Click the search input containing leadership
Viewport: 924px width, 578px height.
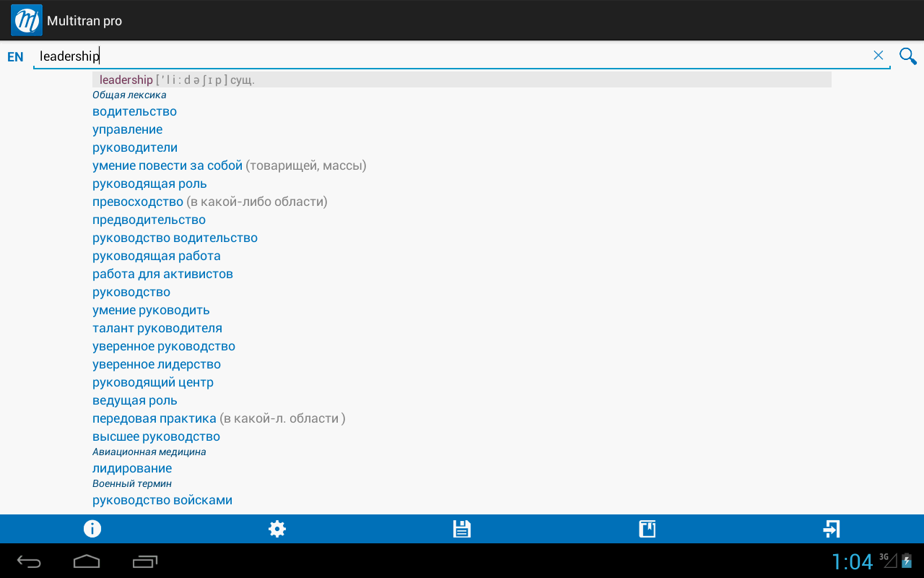click(x=289, y=56)
